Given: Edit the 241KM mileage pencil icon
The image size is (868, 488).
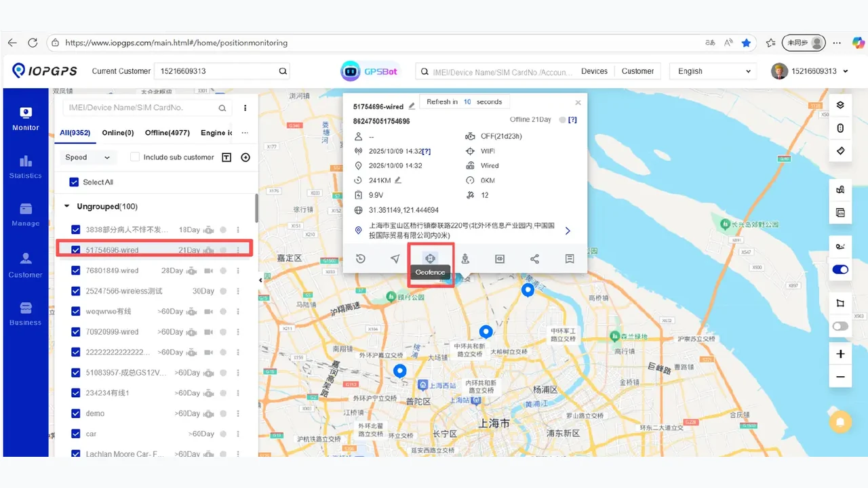Looking at the screenshot, I should pos(398,180).
